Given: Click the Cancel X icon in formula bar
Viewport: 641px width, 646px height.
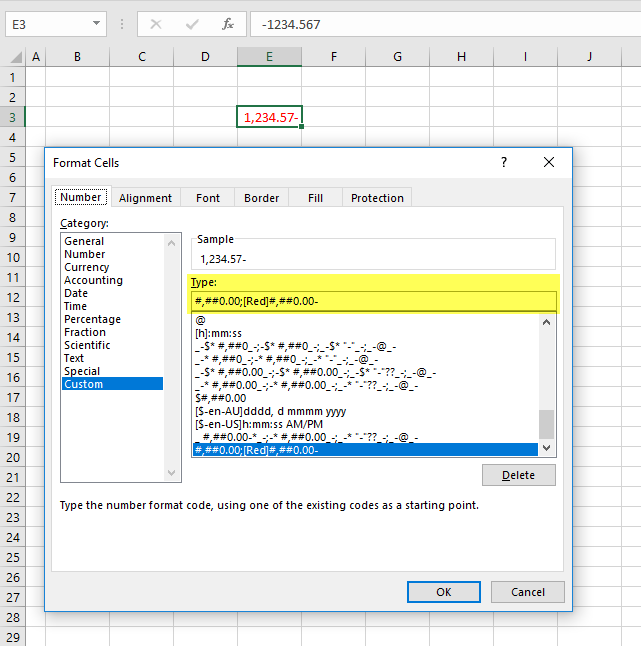Looking at the screenshot, I should click(x=156, y=23).
